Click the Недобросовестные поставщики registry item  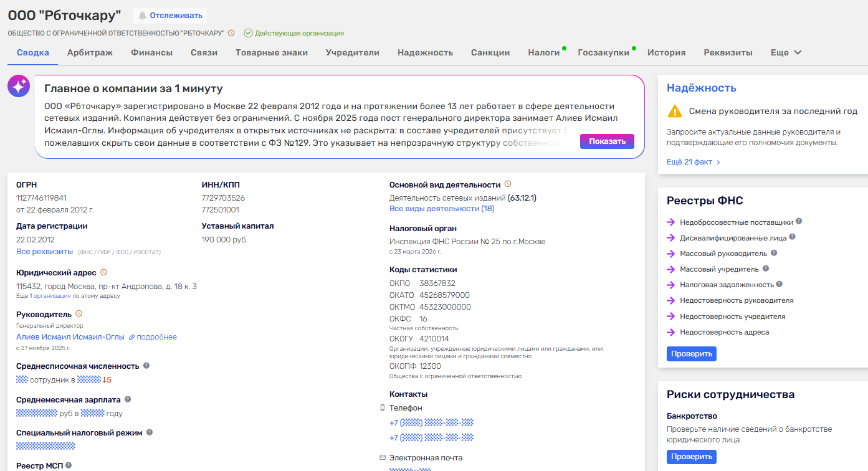click(x=737, y=222)
